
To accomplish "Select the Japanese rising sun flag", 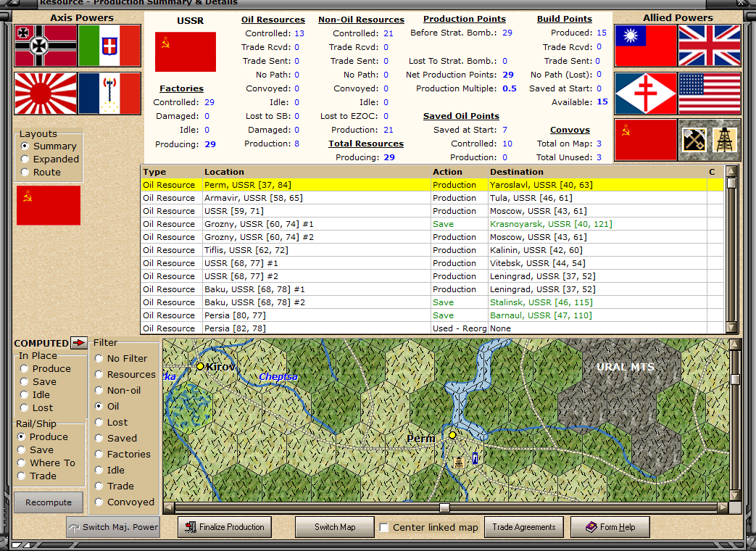I will click(46, 94).
